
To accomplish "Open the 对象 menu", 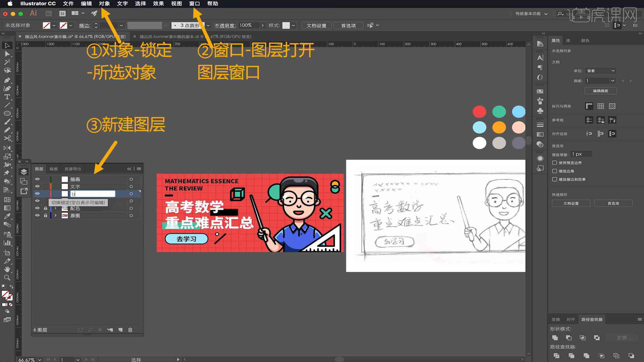I will click(104, 4).
